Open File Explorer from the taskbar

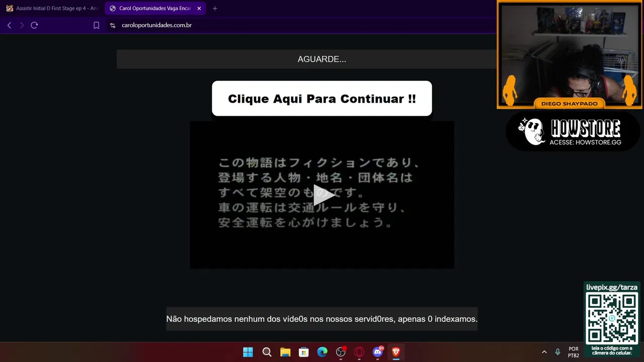[x=285, y=352]
